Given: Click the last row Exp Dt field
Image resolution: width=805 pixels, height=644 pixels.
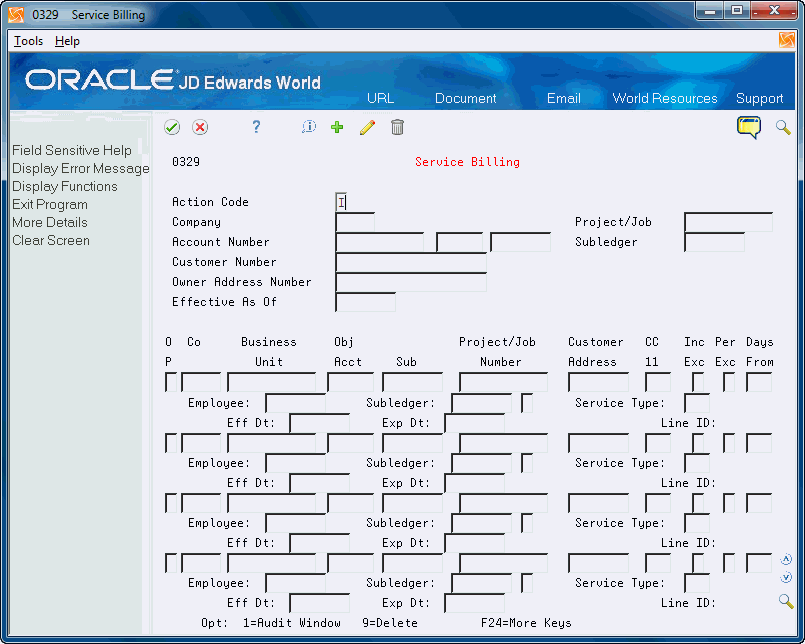Looking at the screenshot, I should 474,603.
